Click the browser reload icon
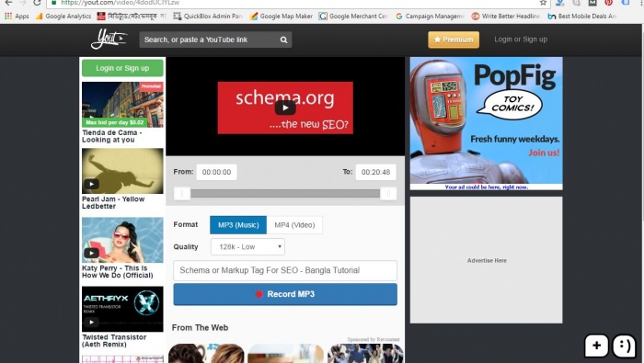644x363 pixels. (x=37, y=3)
